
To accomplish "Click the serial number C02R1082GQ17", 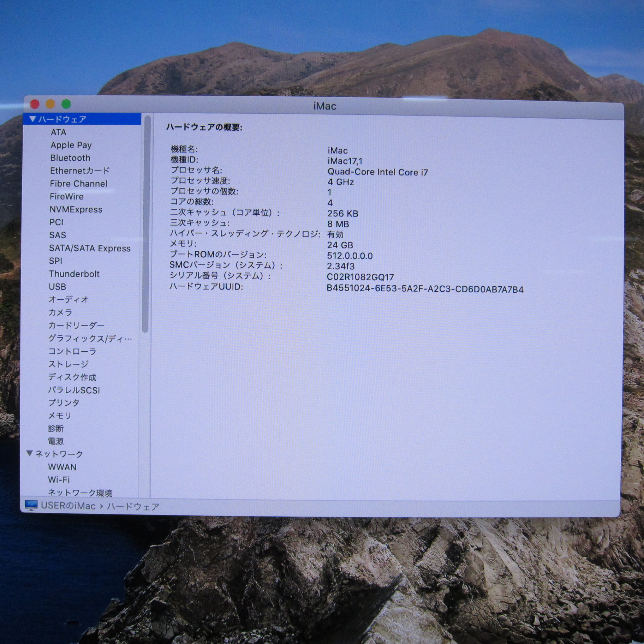I will pos(360,277).
